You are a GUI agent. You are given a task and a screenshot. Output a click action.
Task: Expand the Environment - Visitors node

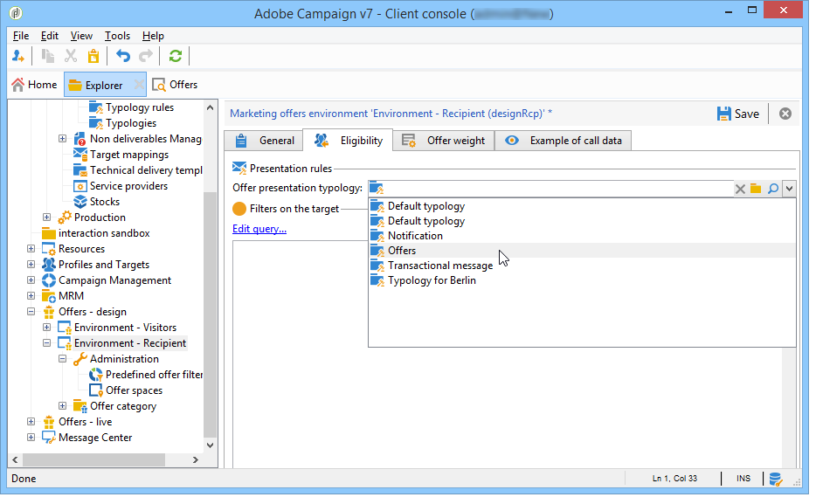(x=47, y=328)
